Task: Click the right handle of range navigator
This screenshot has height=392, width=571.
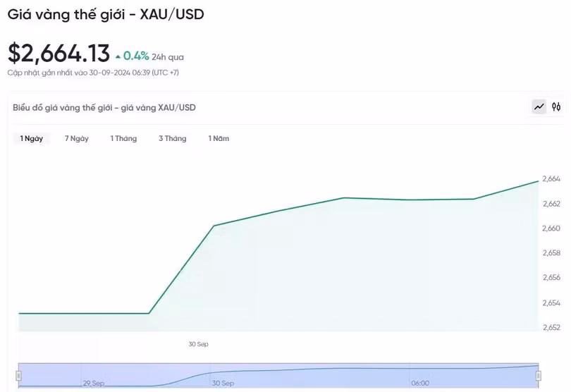Action: click(538, 376)
